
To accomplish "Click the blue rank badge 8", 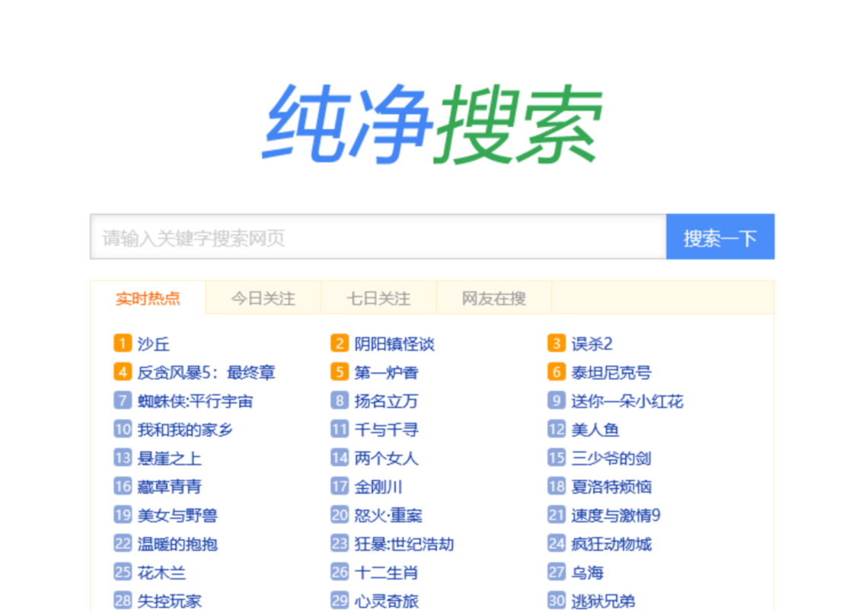I will point(340,400).
